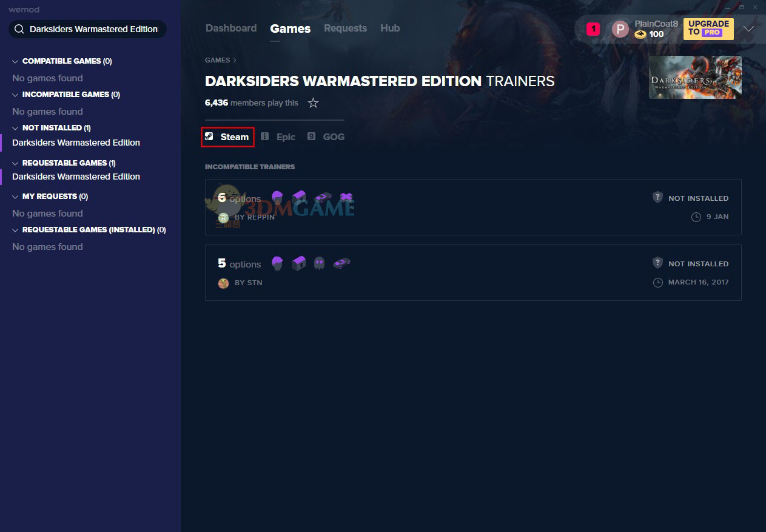Screen dimensions: 766x532
Task: Open the account dropdown chevron
Action: (748, 29)
